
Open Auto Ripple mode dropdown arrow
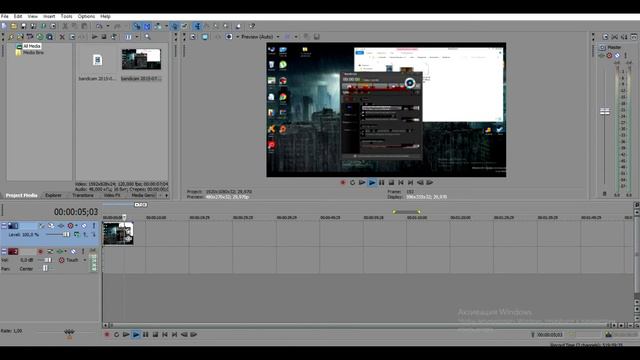(x=166, y=26)
